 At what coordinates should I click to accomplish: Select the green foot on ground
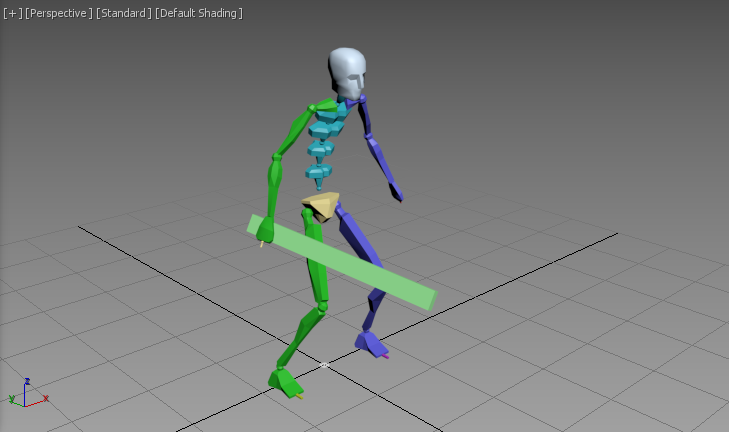(x=285, y=383)
